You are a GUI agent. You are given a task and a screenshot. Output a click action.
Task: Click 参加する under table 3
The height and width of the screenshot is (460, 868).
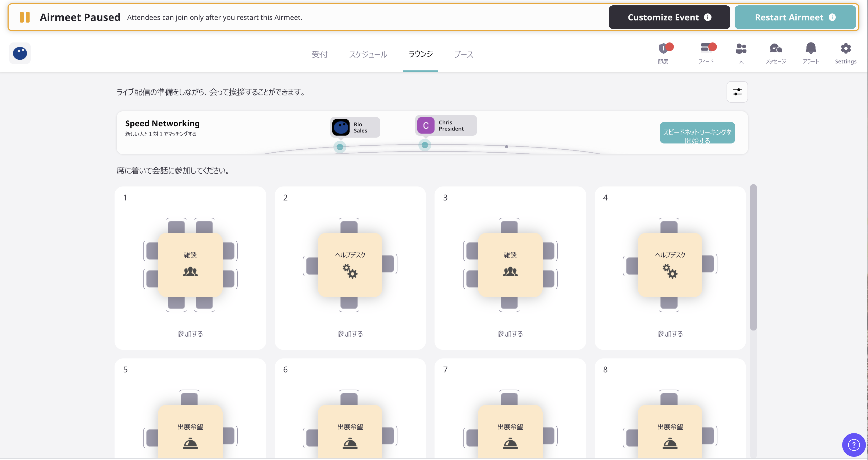click(x=510, y=333)
